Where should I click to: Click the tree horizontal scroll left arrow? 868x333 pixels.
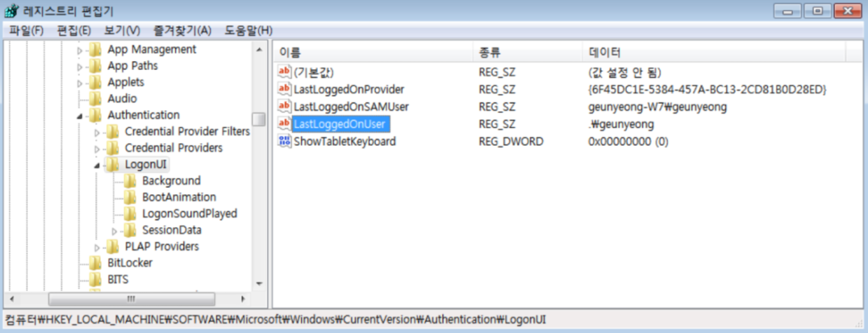tap(11, 299)
